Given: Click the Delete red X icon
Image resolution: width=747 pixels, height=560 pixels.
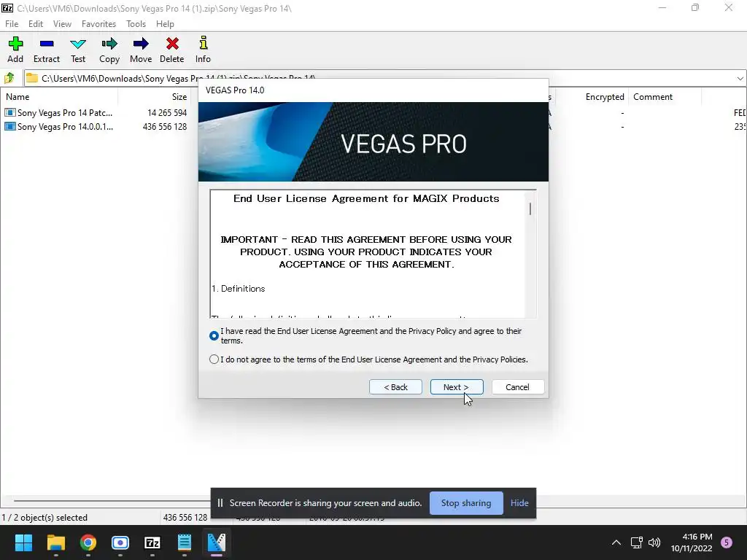Looking at the screenshot, I should click(172, 44).
